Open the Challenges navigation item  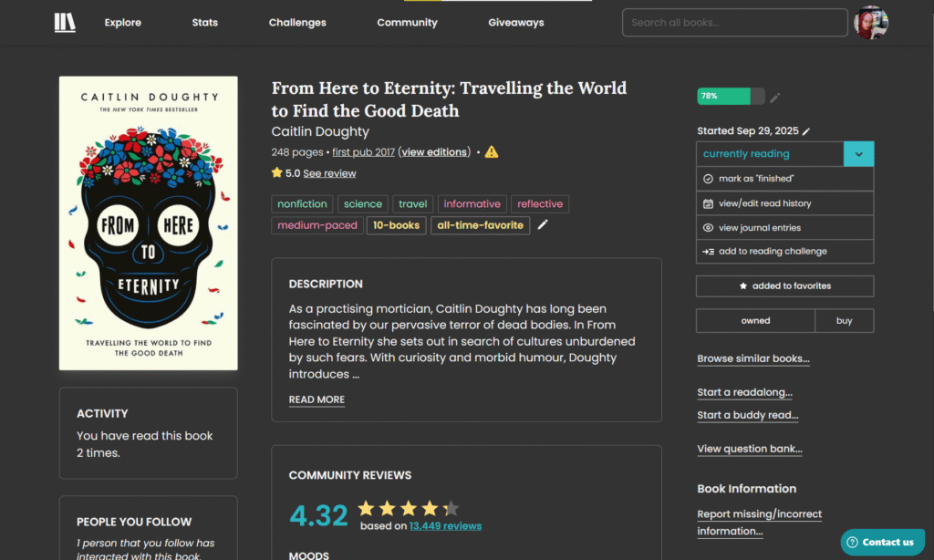click(x=297, y=23)
